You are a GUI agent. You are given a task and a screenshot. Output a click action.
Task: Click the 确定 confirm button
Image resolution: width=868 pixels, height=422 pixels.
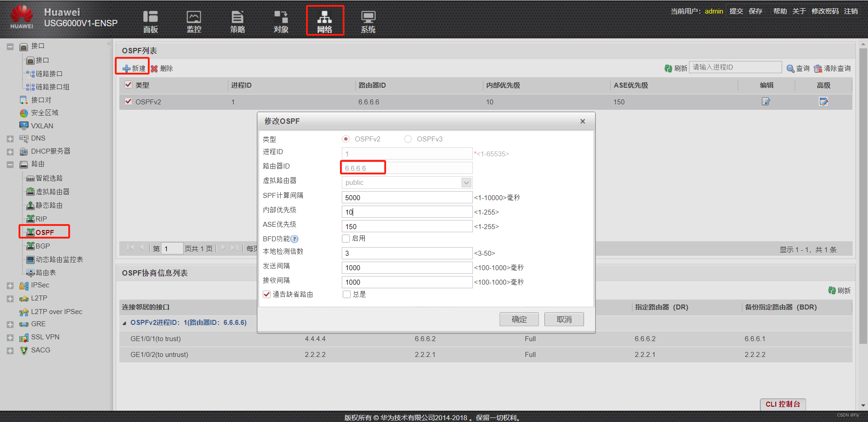(x=519, y=319)
